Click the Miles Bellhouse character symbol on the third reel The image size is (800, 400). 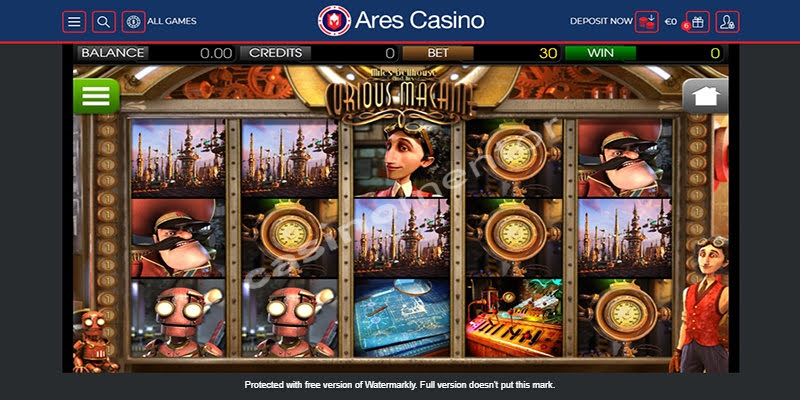(x=402, y=159)
